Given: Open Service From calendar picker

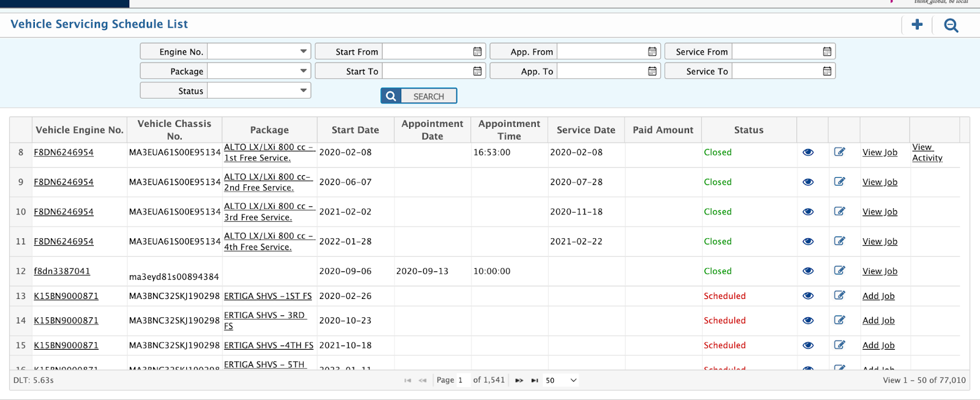Looking at the screenshot, I should coord(827,51).
